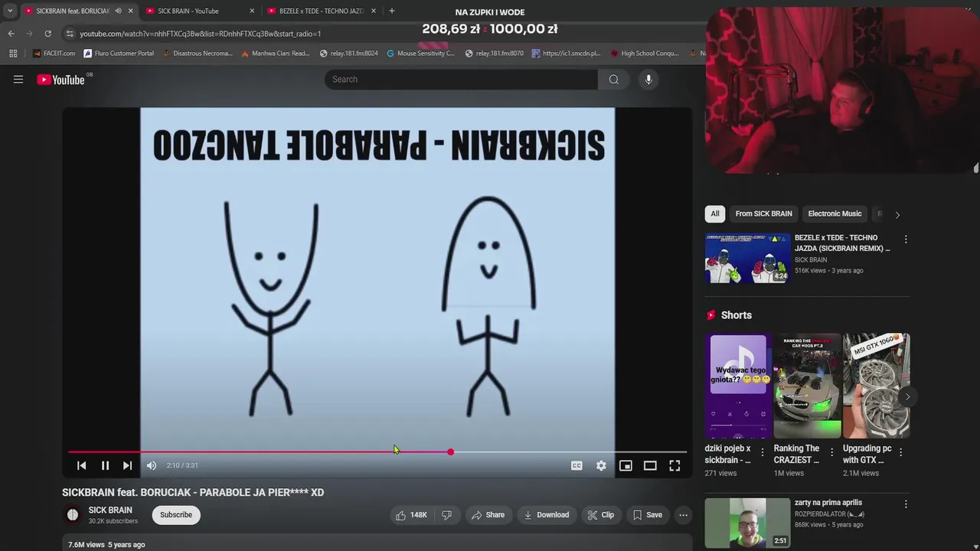Open options for Upgrading pc short

(x=900, y=452)
